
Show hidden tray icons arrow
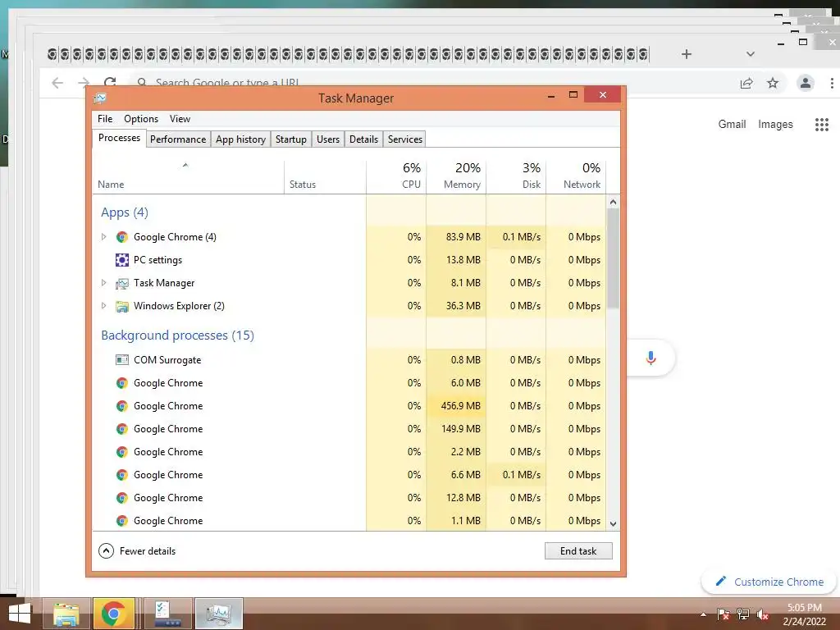click(703, 614)
